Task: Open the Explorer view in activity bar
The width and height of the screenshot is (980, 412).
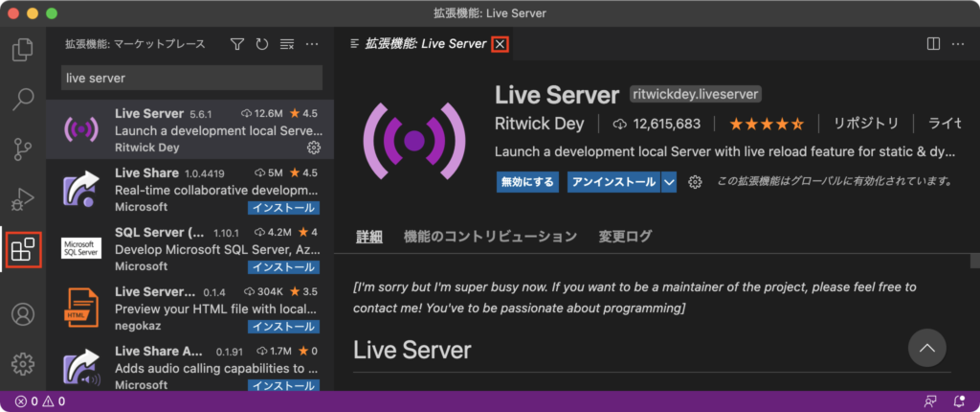Action: [23, 50]
